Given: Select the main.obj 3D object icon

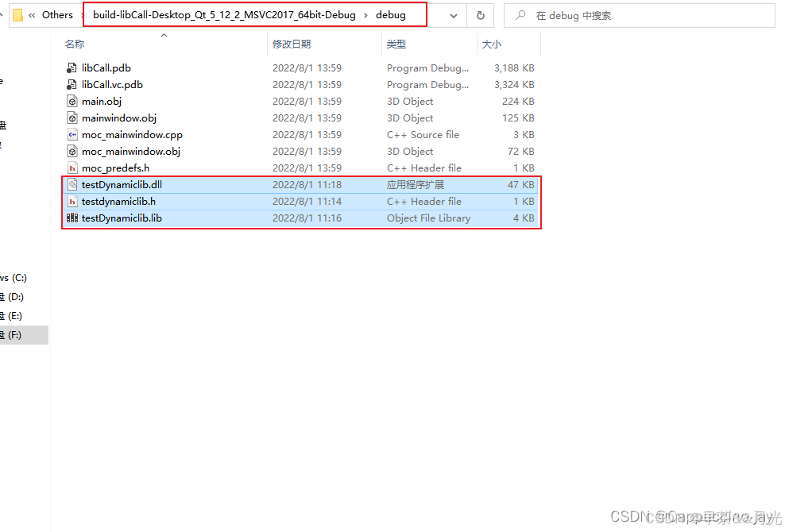Looking at the screenshot, I should tap(72, 101).
